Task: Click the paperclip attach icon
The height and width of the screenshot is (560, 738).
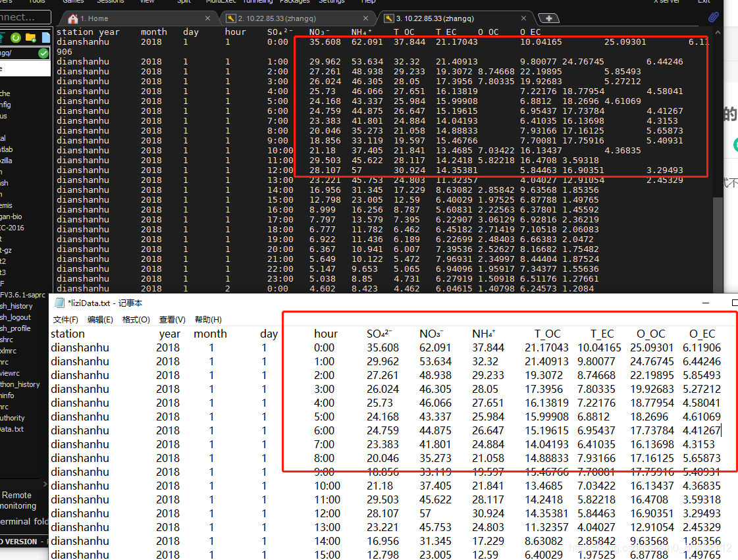Action: click(714, 17)
